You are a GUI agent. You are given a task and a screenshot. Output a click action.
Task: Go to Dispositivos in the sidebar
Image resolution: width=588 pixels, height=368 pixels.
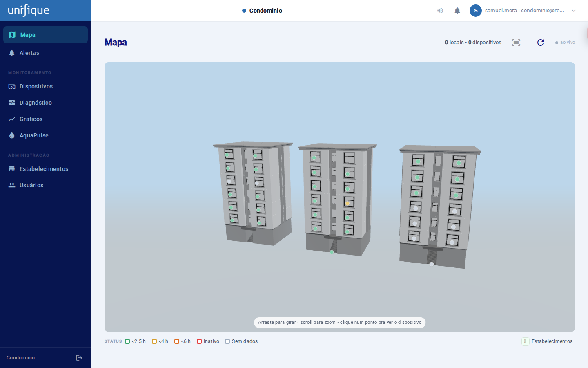pyautogui.click(x=45, y=86)
